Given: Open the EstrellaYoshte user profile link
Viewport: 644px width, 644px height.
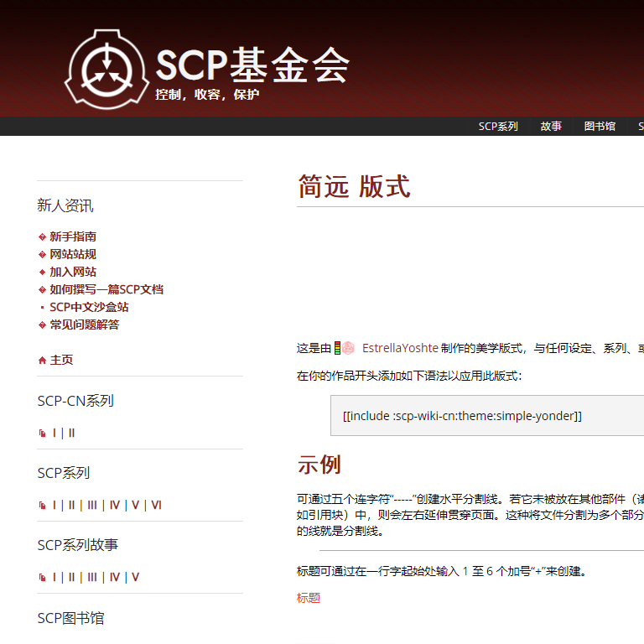Looking at the screenshot, I should click(400, 348).
